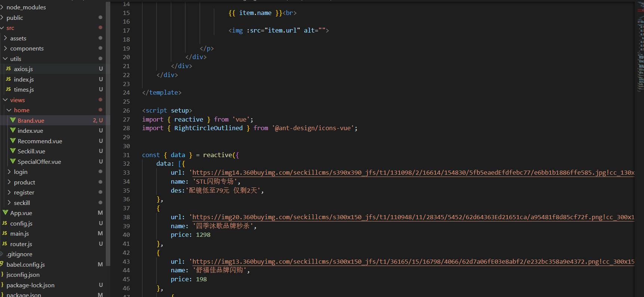Image resolution: width=644 pixels, height=297 pixels.
Task: Click the Vue icon next to App.vue
Action: point(5,212)
